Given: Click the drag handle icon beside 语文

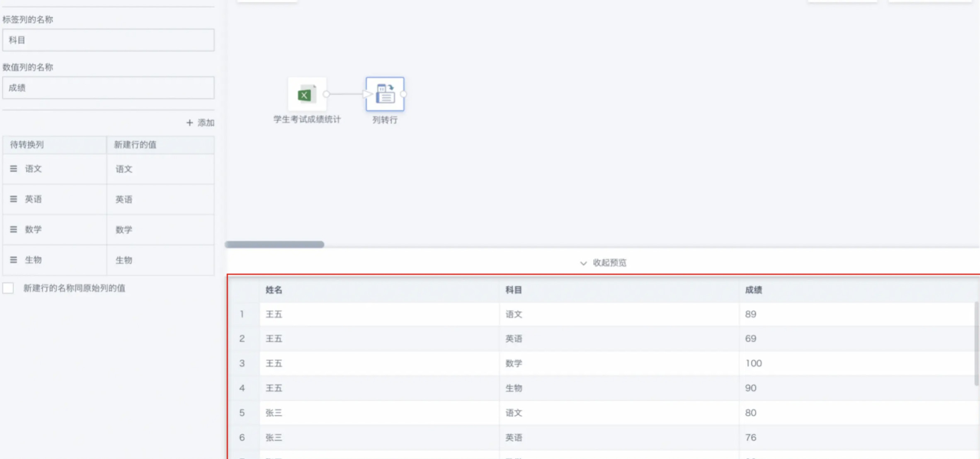Looking at the screenshot, I should [14, 169].
